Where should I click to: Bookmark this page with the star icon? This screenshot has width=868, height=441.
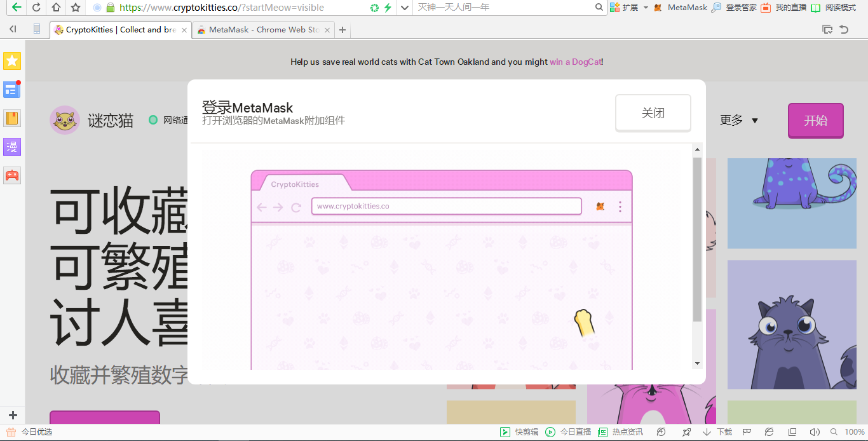(76, 8)
